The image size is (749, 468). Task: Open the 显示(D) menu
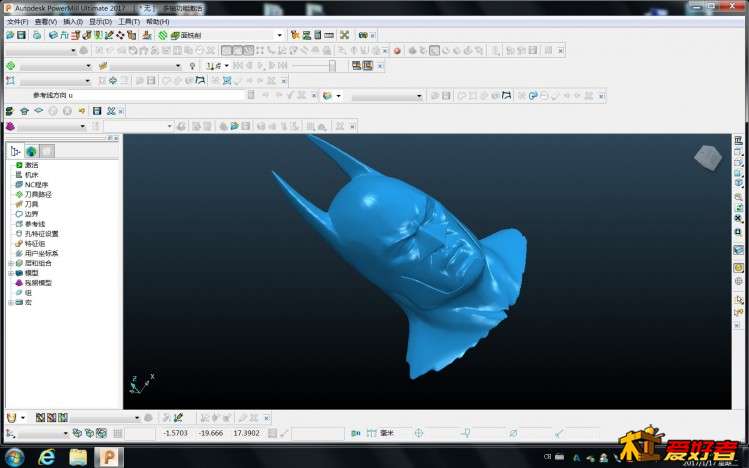(x=100, y=22)
